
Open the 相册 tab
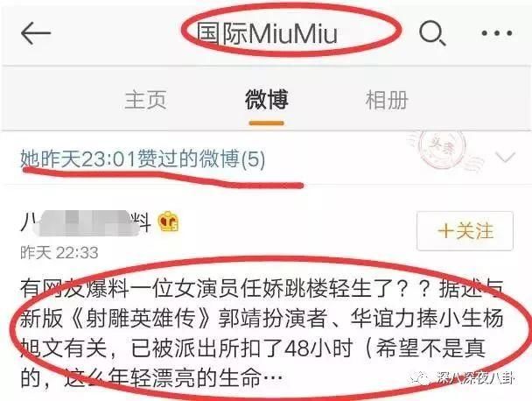pos(387,100)
